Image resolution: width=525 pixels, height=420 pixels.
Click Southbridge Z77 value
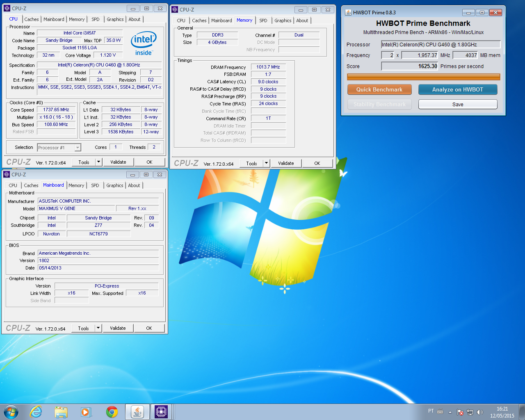click(x=98, y=225)
